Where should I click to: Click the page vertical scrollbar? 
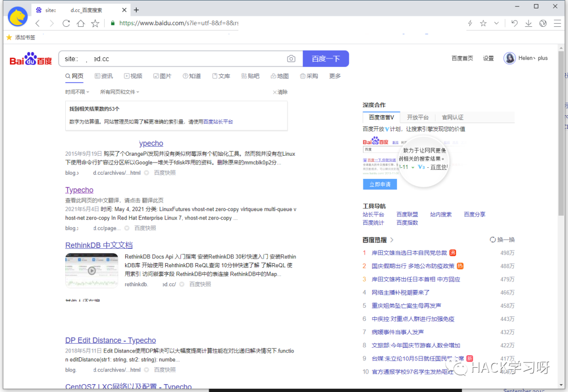click(x=561, y=133)
